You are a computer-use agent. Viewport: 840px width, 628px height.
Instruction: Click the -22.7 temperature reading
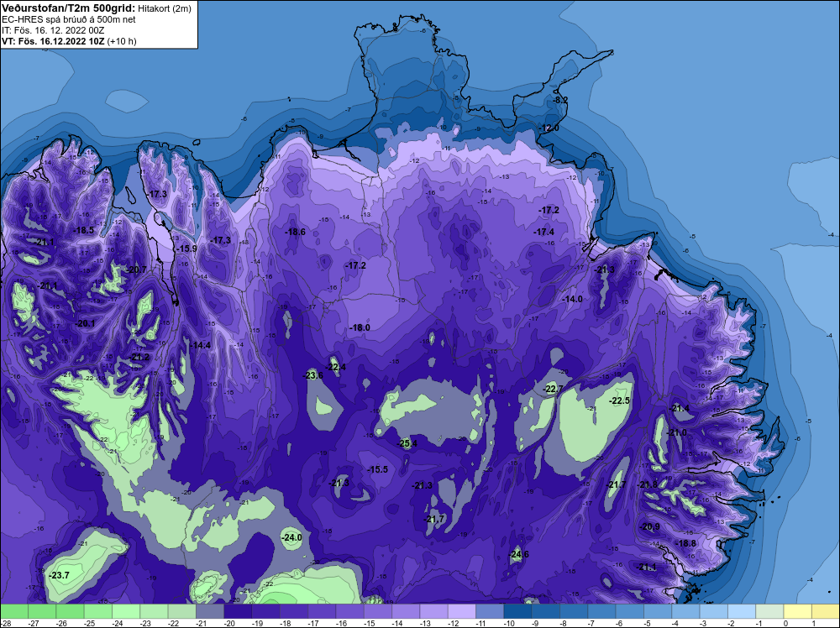point(554,389)
